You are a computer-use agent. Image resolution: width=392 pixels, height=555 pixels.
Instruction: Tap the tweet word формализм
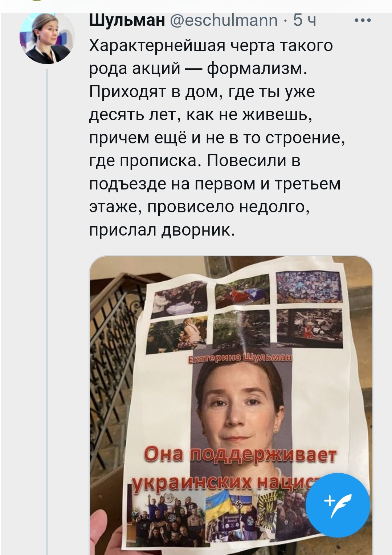[x=258, y=69]
